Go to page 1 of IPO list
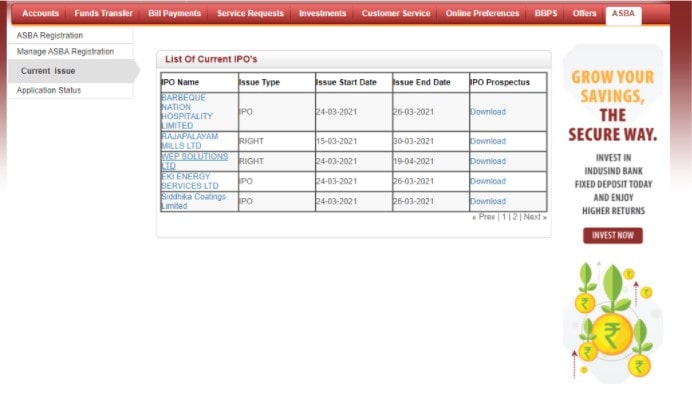 (504, 217)
